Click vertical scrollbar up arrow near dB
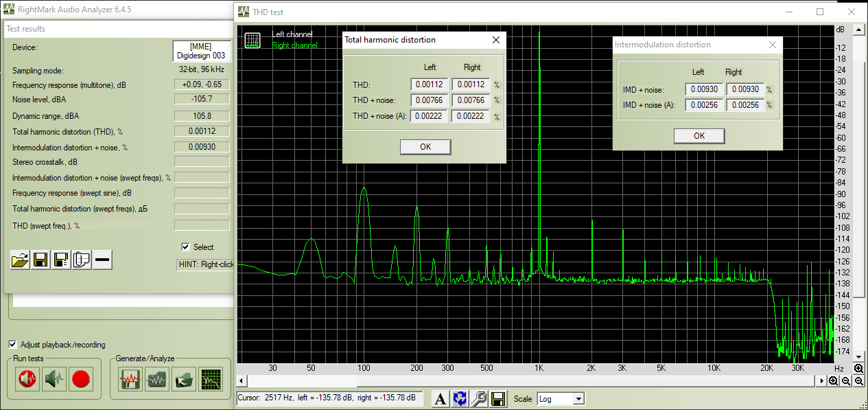The height and width of the screenshot is (410, 868). tap(858, 30)
